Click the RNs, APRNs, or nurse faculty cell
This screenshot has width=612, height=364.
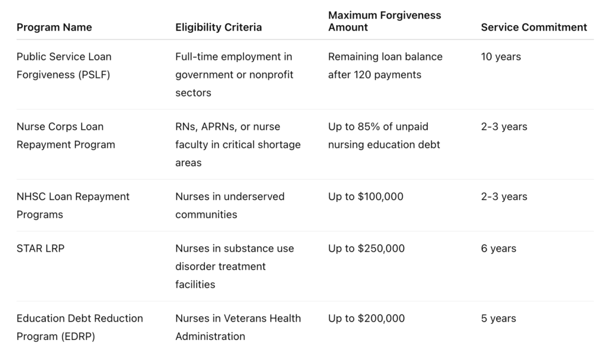pyautogui.click(x=238, y=145)
